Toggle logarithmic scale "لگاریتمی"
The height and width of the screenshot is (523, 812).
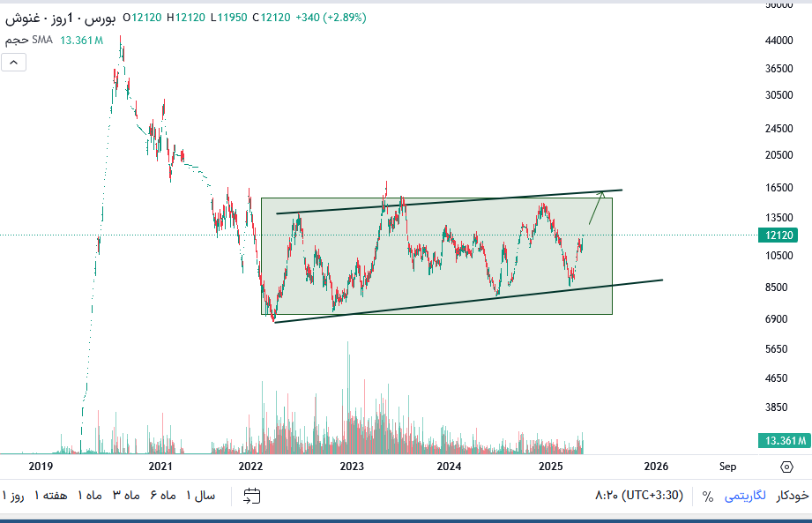point(745,496)
